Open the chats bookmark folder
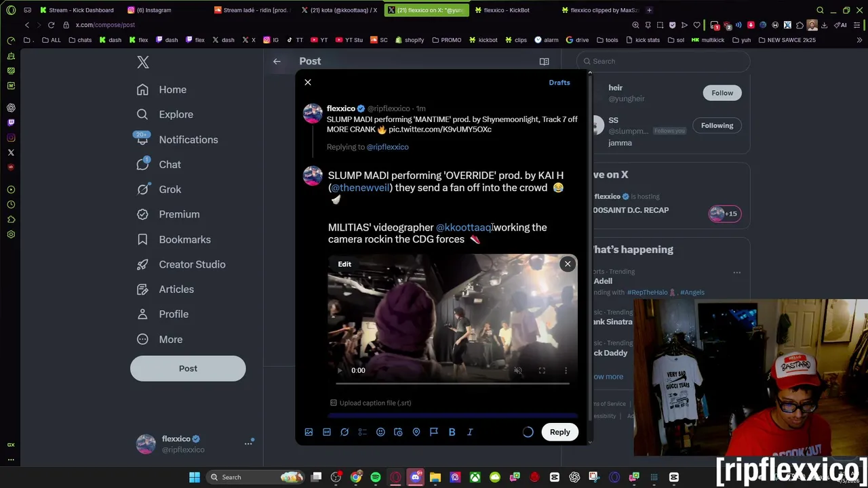This screenshot has height=488, width=868. 80,40
